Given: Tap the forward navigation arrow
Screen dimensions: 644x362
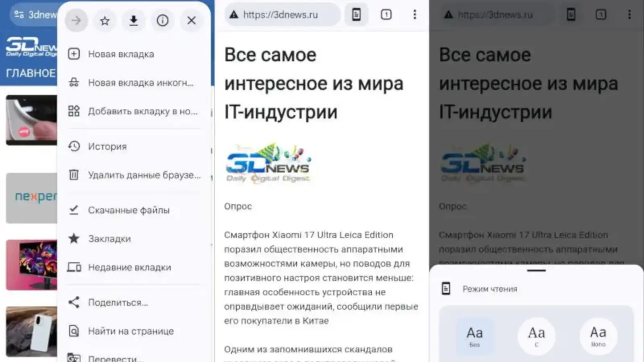Looking at the screenshot, I should click(76, 21).
